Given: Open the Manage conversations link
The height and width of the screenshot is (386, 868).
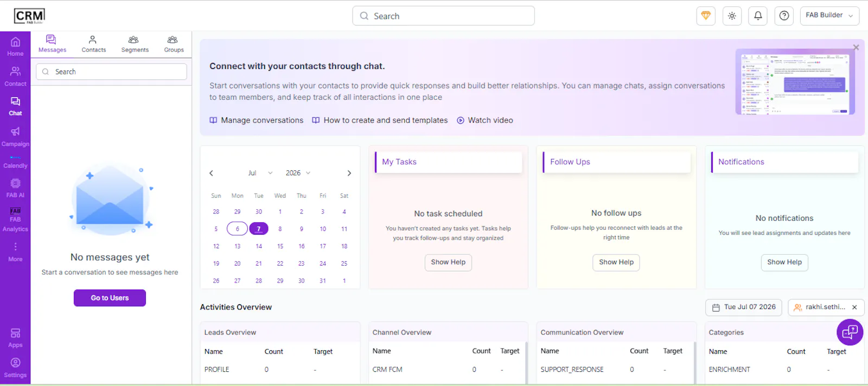Looking at the screenshot, I should (257, 120).
